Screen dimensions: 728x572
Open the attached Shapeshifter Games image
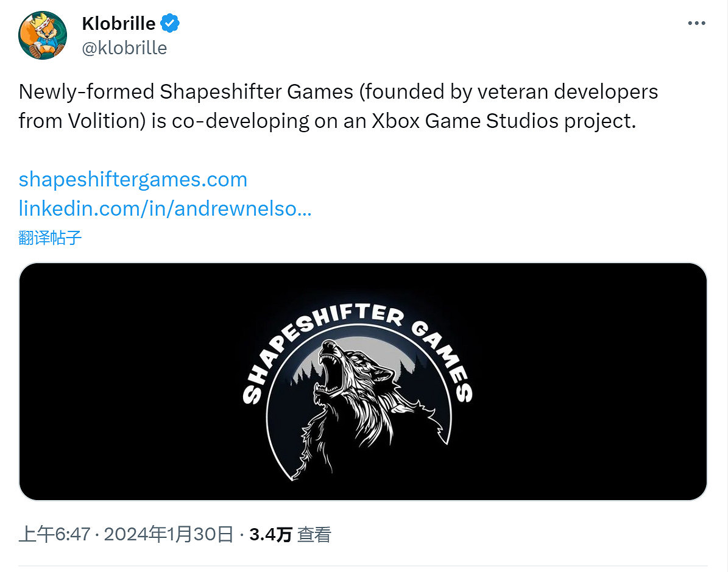tap(364, 381)
